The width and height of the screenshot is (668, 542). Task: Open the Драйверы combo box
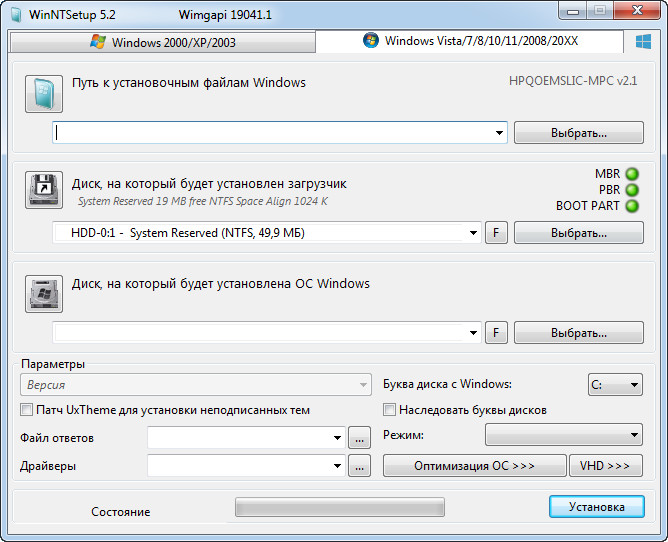click(x=247, y=466)
